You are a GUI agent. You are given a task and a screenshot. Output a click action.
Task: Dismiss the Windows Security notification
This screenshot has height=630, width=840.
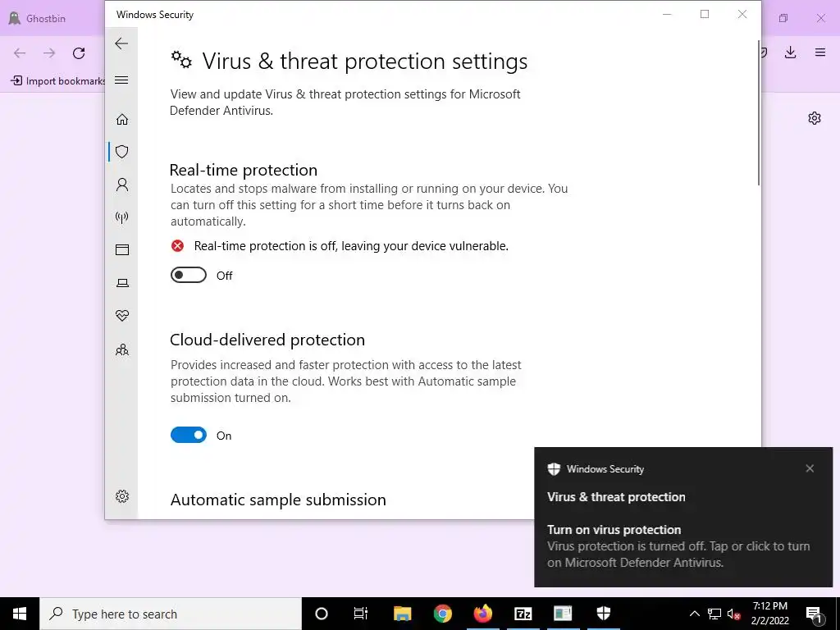[810, 468]
